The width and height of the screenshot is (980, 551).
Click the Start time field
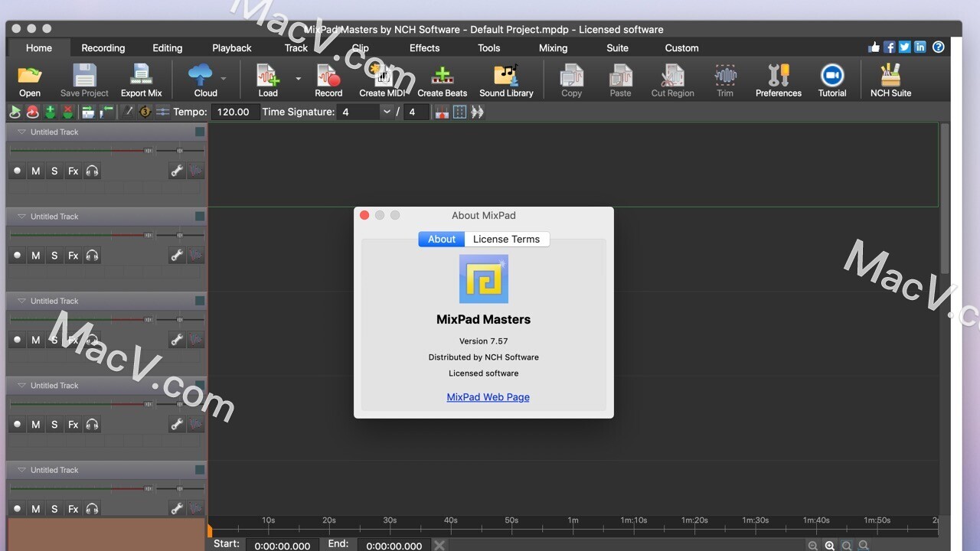tap(283, 546)
